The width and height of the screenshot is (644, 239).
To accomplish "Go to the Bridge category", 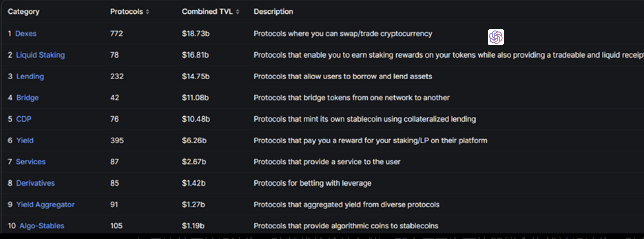I will pos(28,98).
